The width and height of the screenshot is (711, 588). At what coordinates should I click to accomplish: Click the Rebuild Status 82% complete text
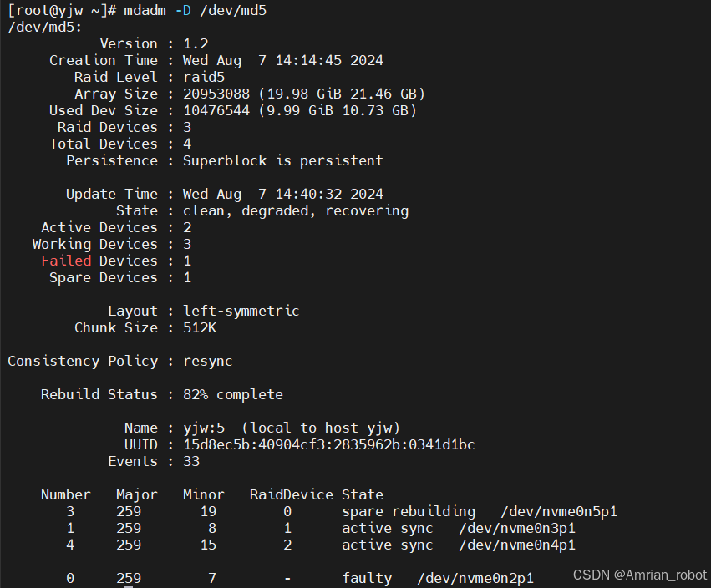click(233, 395)
